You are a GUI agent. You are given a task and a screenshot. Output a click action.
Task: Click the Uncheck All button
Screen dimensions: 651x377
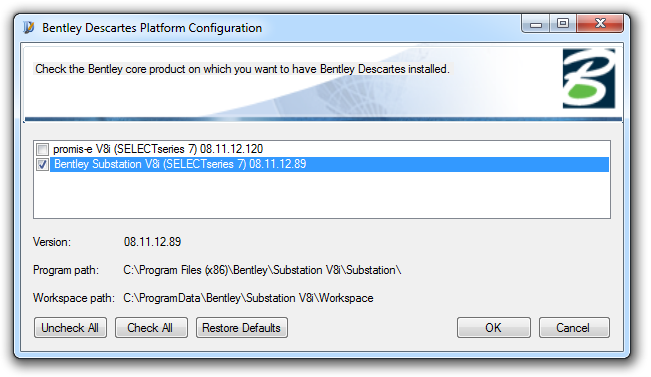(x=70, y=328)
